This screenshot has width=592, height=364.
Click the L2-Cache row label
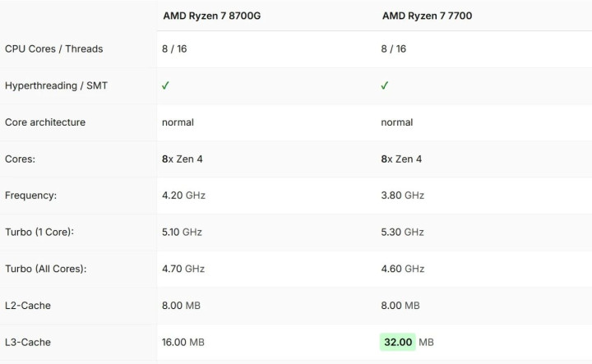[29, 306]
